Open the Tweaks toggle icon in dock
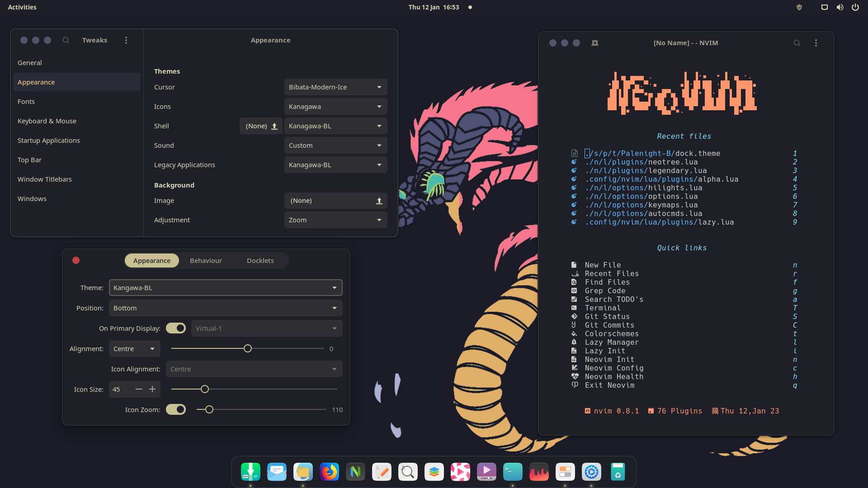Screen dimensions: 868x488 click(565, 472)
